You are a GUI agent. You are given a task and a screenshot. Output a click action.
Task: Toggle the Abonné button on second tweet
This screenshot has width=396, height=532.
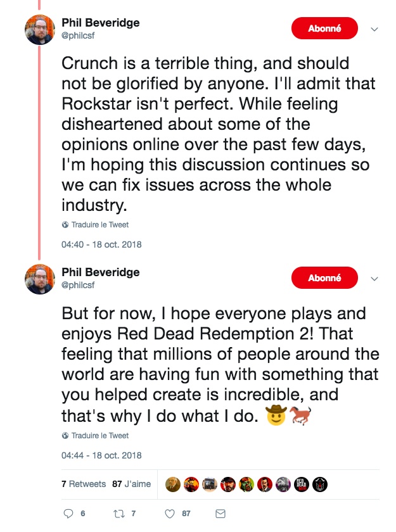324,278
